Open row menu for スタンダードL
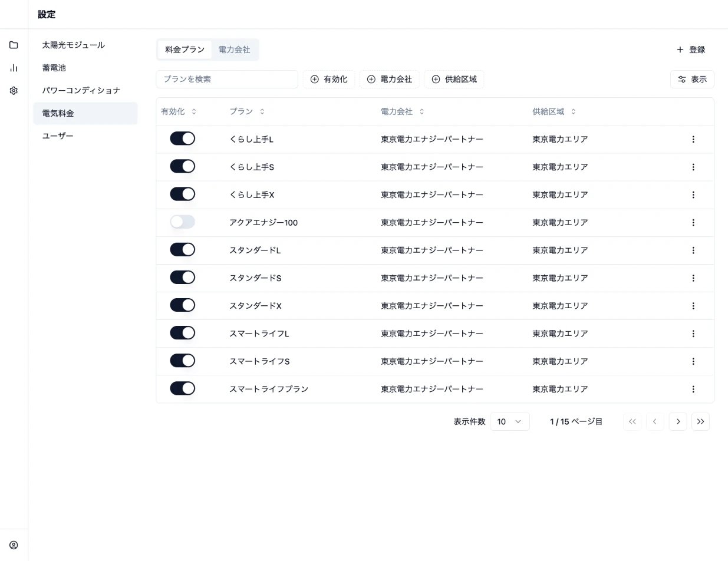Screen dimensions: 728x561 click(x=693, y=250)
